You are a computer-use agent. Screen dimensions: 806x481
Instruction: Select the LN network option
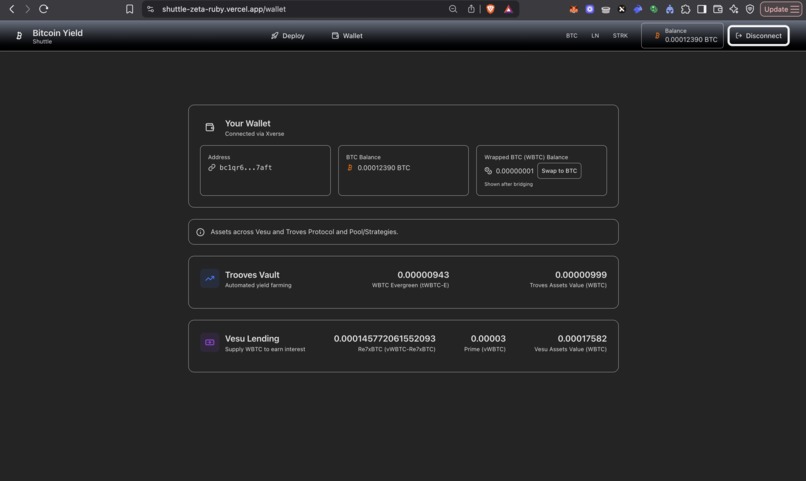point(595,35)
